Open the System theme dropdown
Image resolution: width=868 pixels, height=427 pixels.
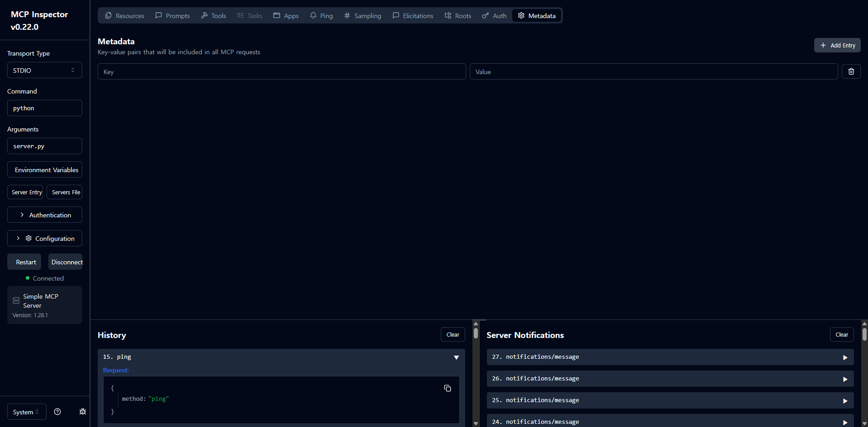click(x=27, y=412)
